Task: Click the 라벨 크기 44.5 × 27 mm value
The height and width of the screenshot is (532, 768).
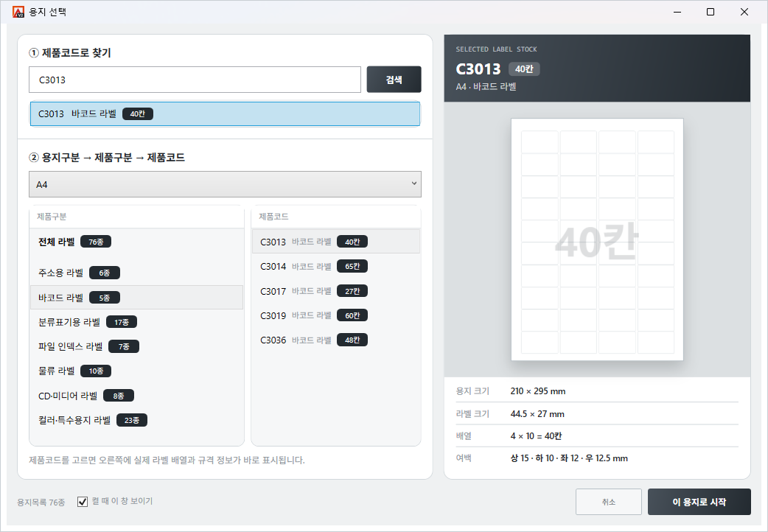Action: pyautogui.click(x=537, y=414)
